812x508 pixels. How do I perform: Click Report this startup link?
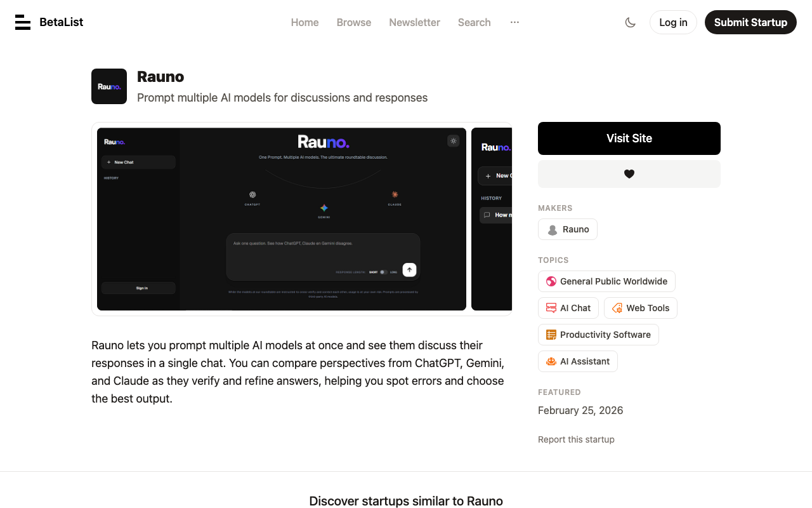pyautogui.click(x=576, y=439)
